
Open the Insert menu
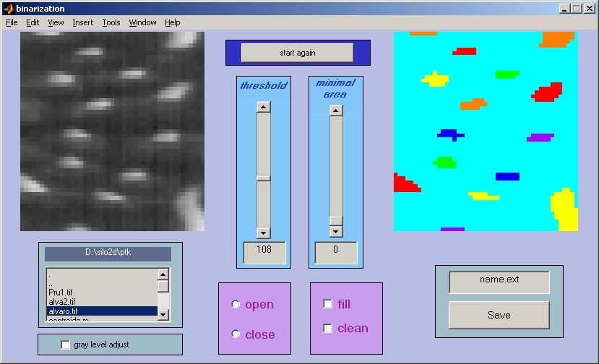(x=83, y=22)
